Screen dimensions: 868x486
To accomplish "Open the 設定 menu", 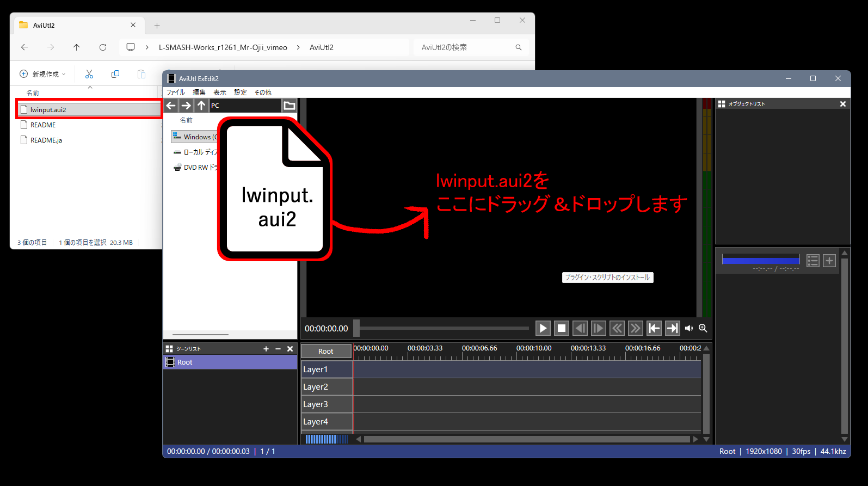I will click(241, 93).
